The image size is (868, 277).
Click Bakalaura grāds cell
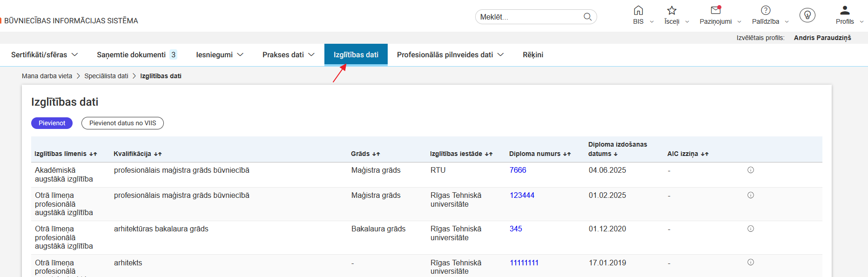[x=378, y=229]
